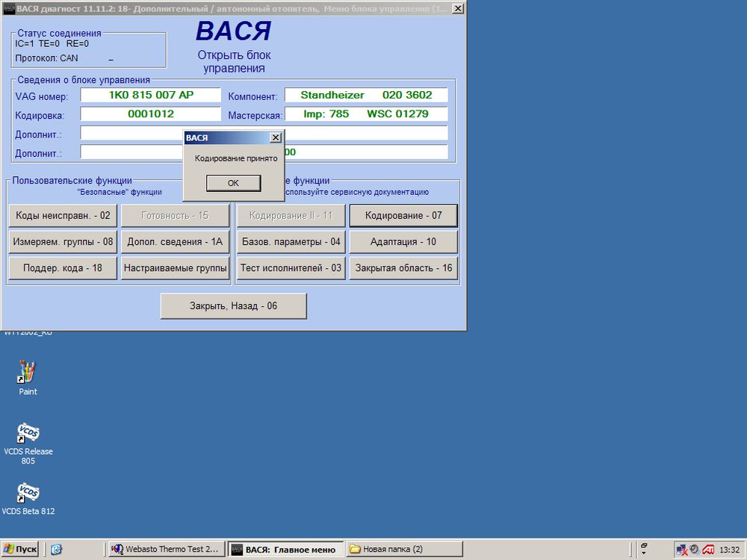
Task: Click the ВАСЯ logo heading
Action: pos(233,31)
